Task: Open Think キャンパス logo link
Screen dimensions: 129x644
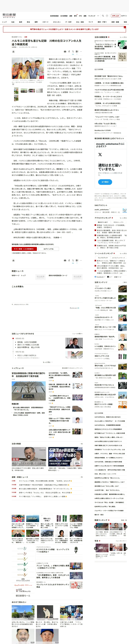Action: pos(23,591)
